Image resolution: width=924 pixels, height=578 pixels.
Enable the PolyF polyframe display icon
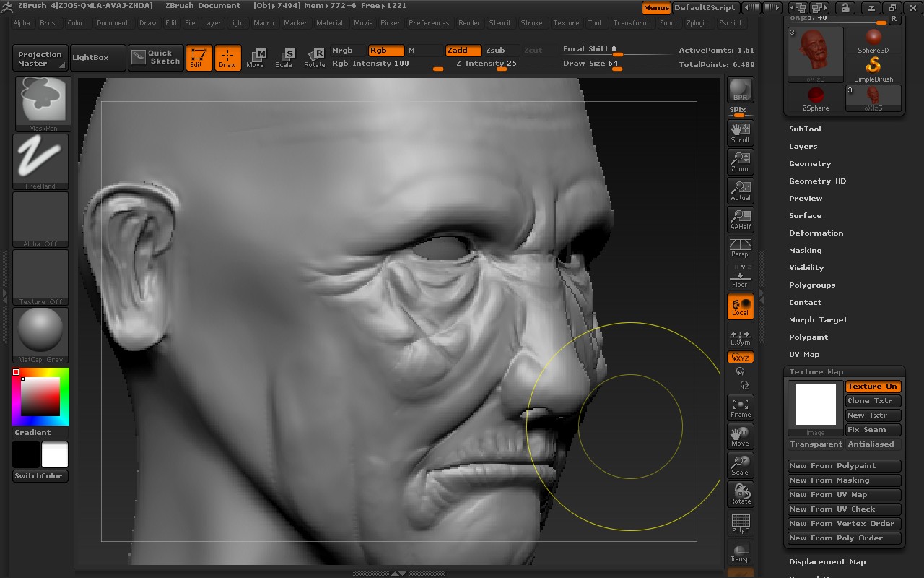pyautogui.click(x=739, y=523)
